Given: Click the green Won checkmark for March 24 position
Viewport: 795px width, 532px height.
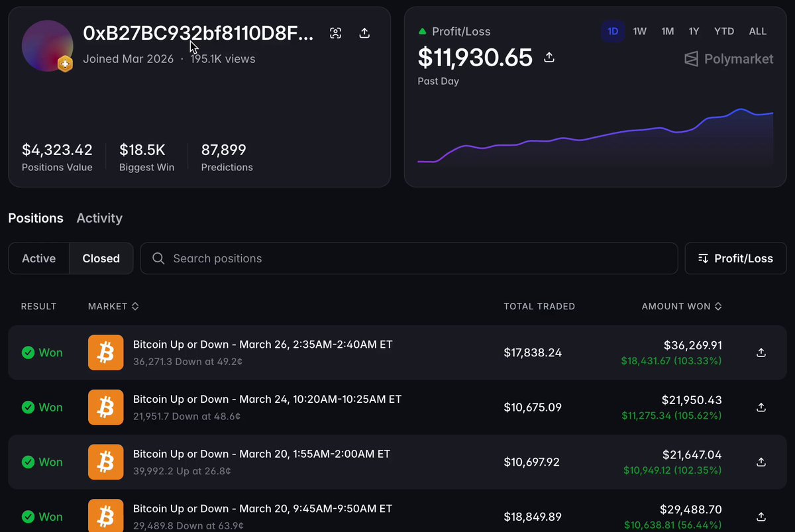Looking at the screenshot, I should (28, 407).
